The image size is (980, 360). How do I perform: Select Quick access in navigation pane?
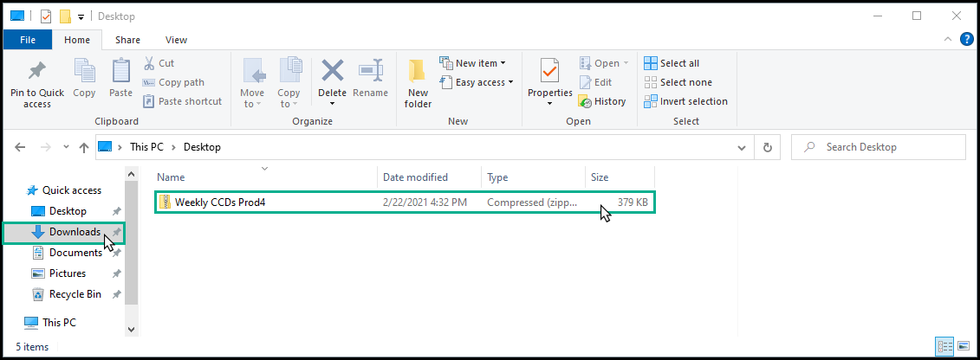(x=64, y=190)
